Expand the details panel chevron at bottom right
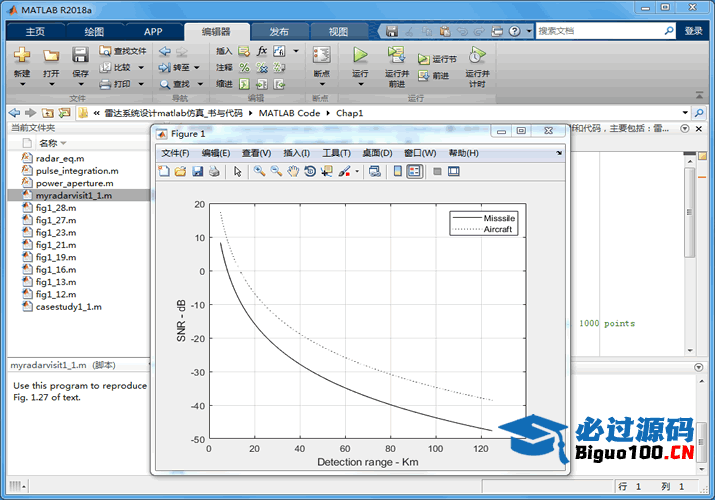The image size is (715, 500). click(699, 367)
